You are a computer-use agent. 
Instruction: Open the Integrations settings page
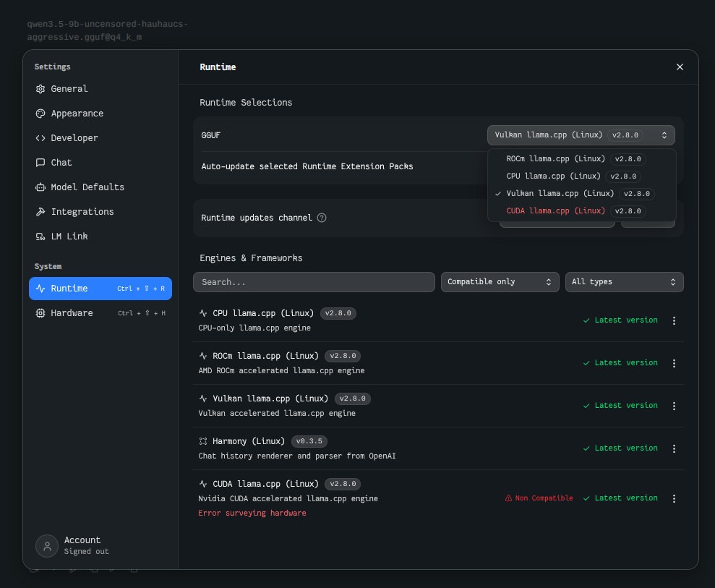coord(82,212)
